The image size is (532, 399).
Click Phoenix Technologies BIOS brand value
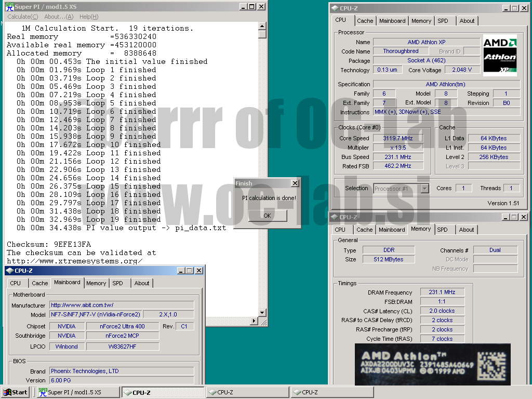click(x=122, y=371)
